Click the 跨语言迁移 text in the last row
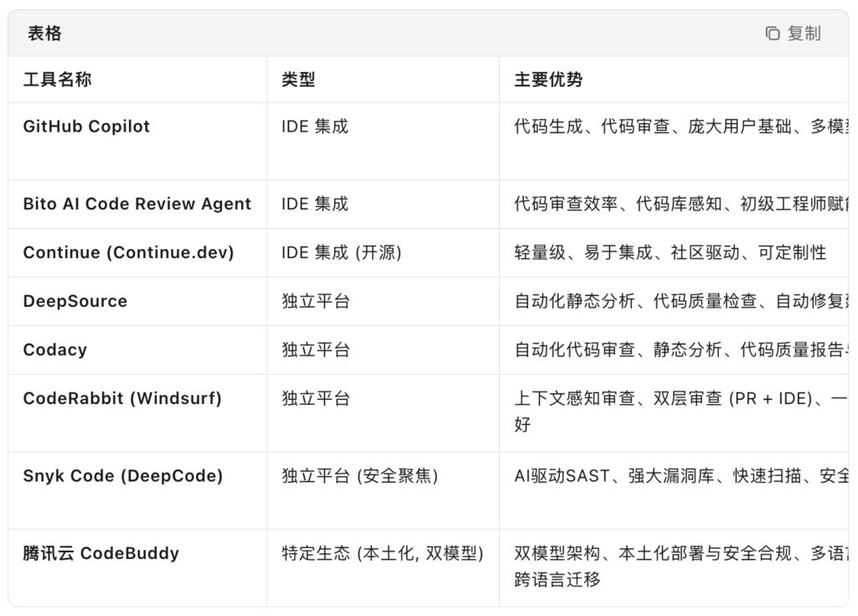The image size is (858, 616). pyautogui.click(x=557, y=579)
